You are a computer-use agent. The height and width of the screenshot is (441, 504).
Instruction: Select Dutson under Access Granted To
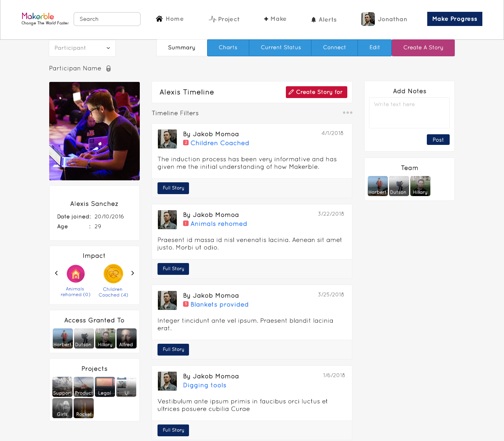pyautogui.click(x=84, y=339)
